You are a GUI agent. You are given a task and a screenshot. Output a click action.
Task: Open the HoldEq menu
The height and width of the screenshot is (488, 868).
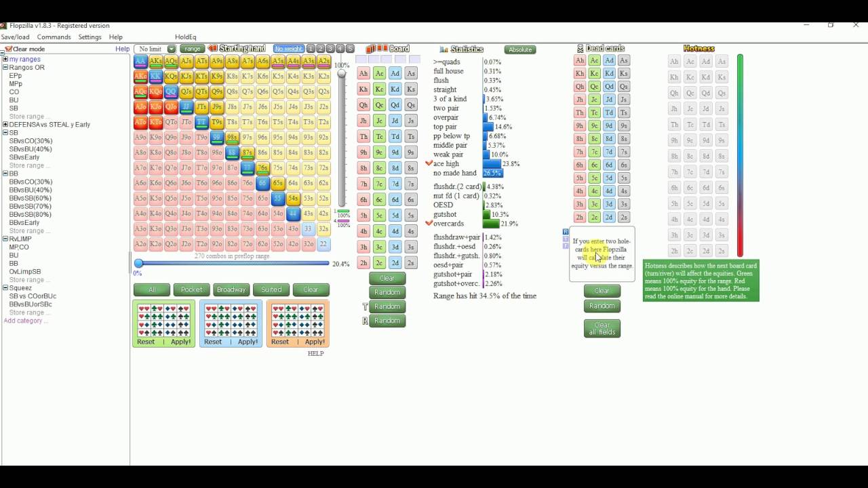(185, 37)
